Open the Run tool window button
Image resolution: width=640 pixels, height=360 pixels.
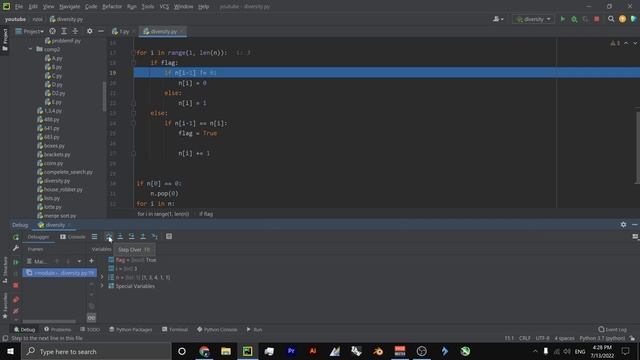pyautogui.click(x=254, y=329)
